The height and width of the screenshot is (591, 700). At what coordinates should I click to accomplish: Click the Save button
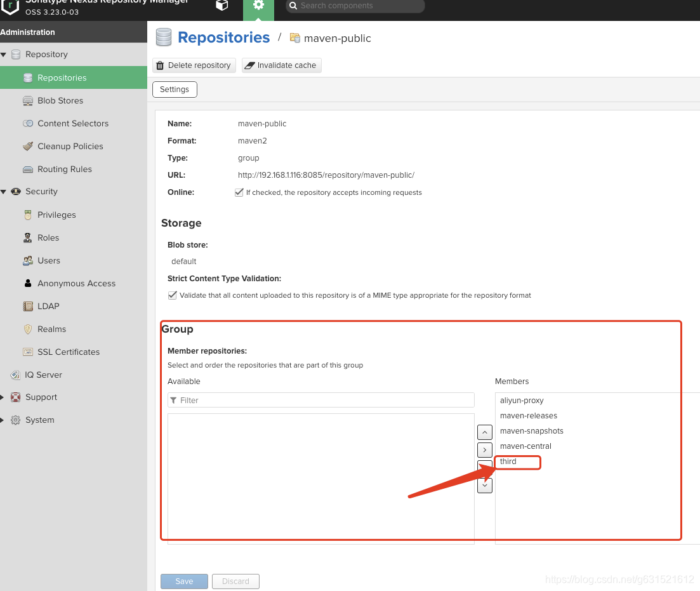coord(185,581)
